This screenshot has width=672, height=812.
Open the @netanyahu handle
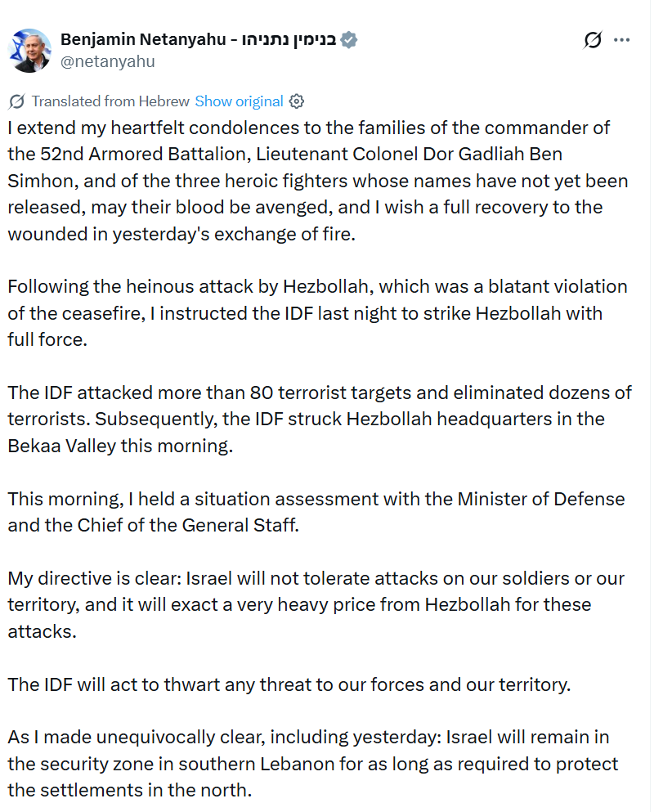108,61
